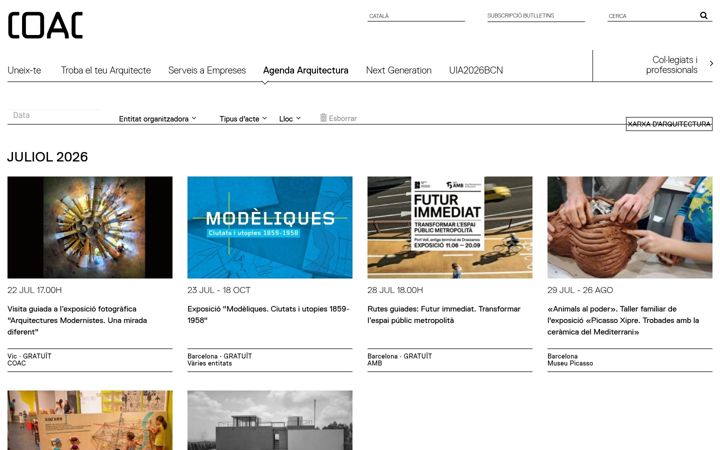Click the search magnifier icon
The height and width of the screenshot is (450, 720).
(703, 16)
